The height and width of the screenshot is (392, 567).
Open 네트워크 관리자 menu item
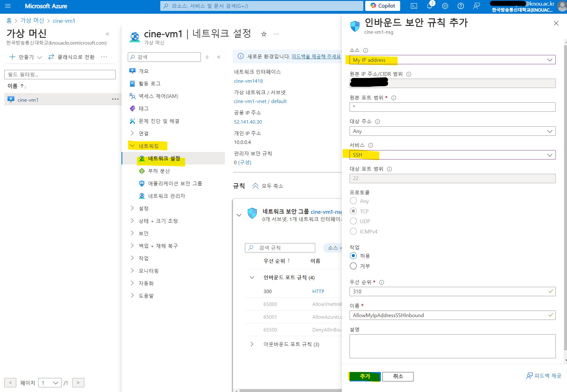click(167, 196)
